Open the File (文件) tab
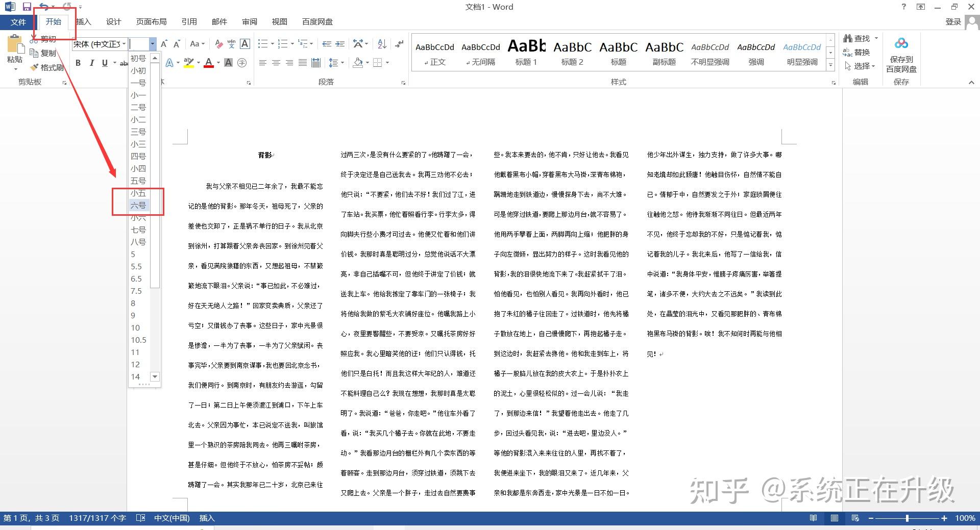 [18, 22]
